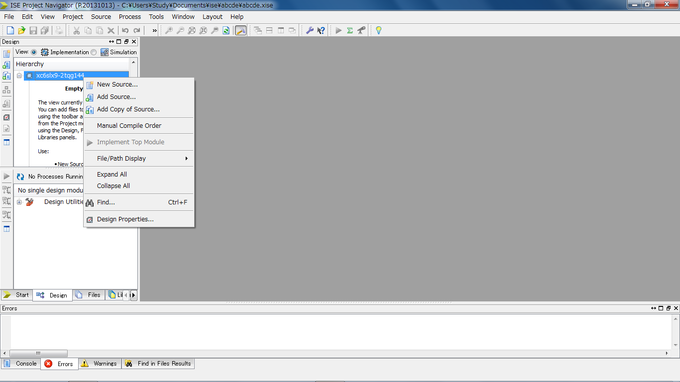Viewport: 680px width, 382px height.
Task: Collapse the xc6slx9-2tqg144 hierarchy node
Action: point(19,75)
